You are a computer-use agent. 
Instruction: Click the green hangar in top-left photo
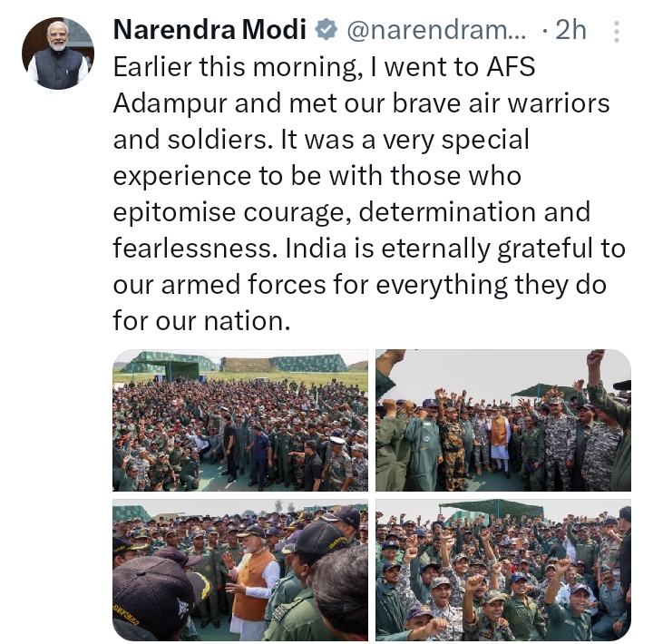[307, 363]
